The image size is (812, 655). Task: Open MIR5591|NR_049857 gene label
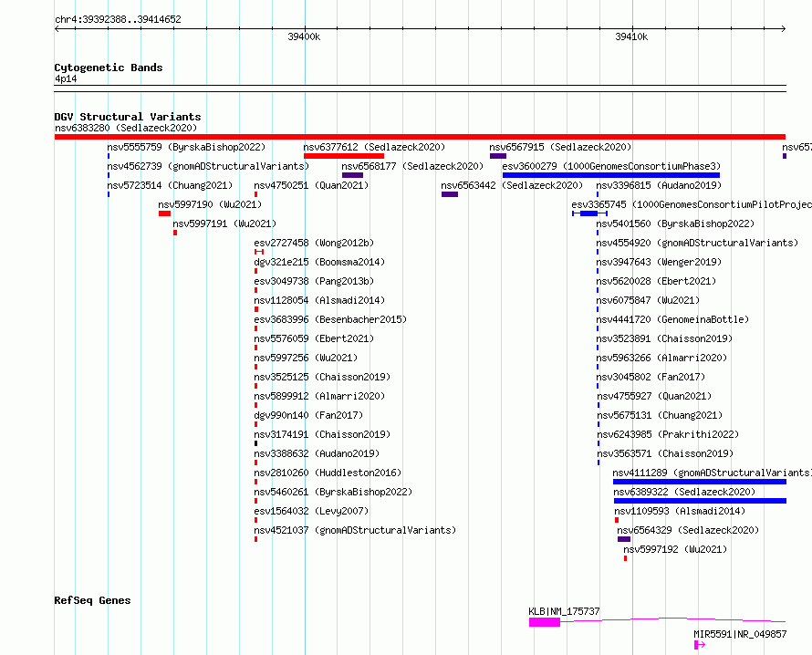740,634
